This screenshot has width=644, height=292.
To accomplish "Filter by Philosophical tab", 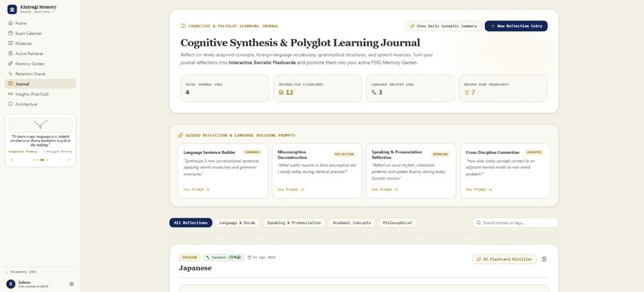I will (x=398, y=223).
